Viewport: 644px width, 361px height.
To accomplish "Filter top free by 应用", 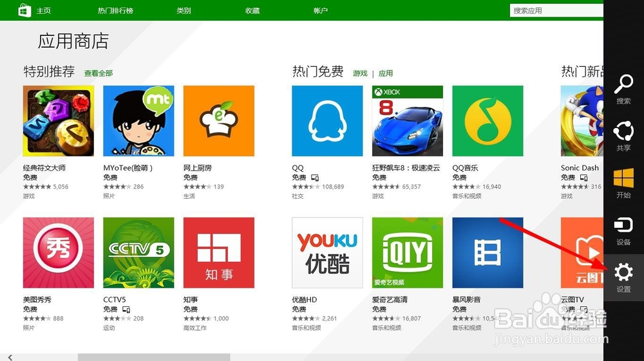I will coord(385,73).
